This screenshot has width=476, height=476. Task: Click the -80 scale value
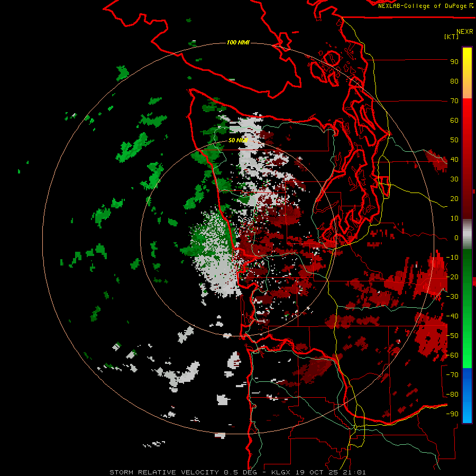452,395
